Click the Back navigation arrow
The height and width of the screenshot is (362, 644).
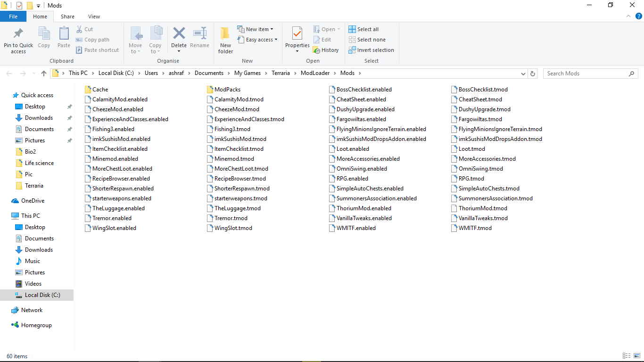point(9,74)
